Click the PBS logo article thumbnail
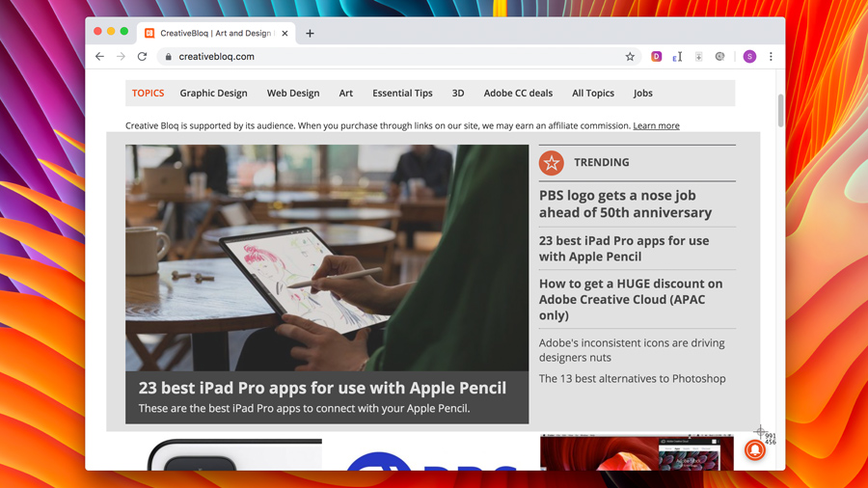The image size is (868, 488). point(432,461)
